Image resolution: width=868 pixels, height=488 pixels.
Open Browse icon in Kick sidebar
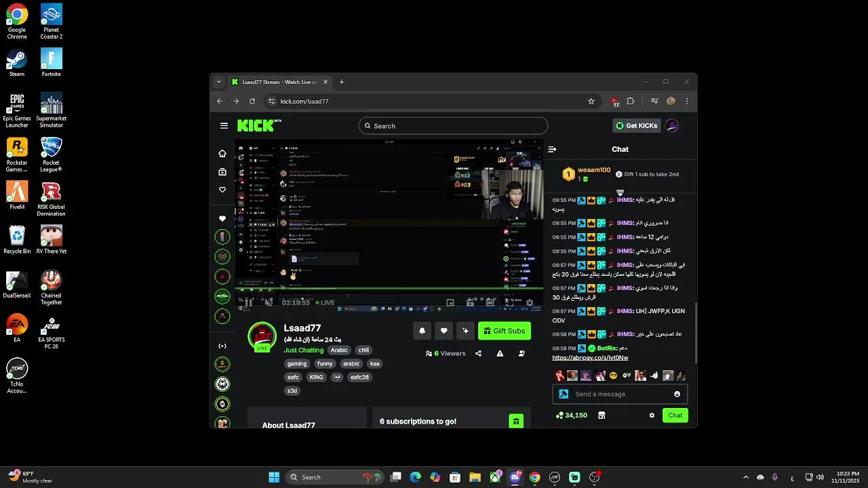pyautogui.click(x=222, y=172)
